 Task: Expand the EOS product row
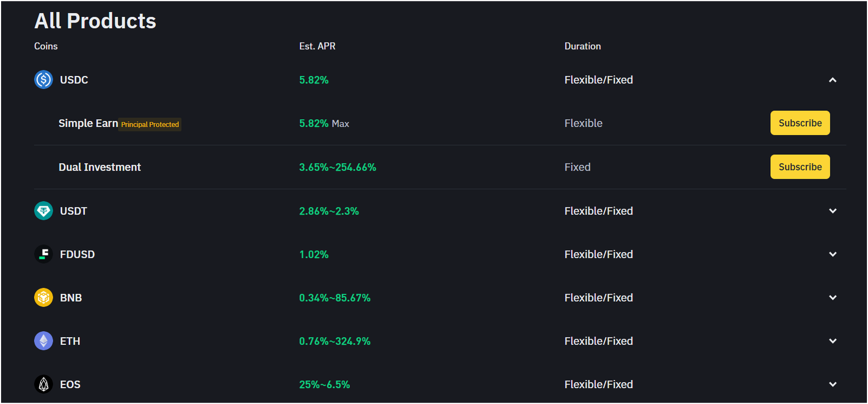click(833, 384)
